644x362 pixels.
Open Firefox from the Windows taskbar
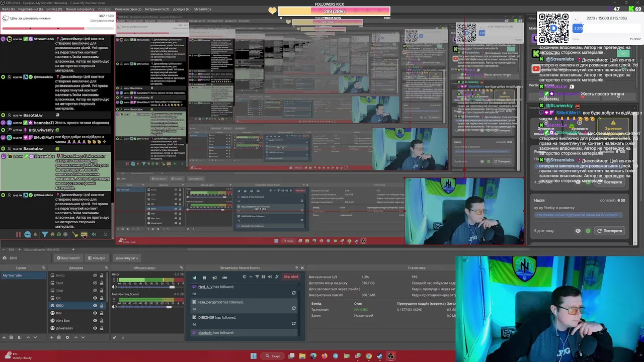325,356
